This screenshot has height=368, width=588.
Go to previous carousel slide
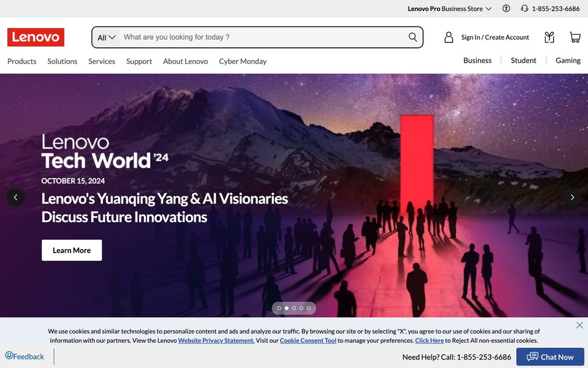coord(16,197)
